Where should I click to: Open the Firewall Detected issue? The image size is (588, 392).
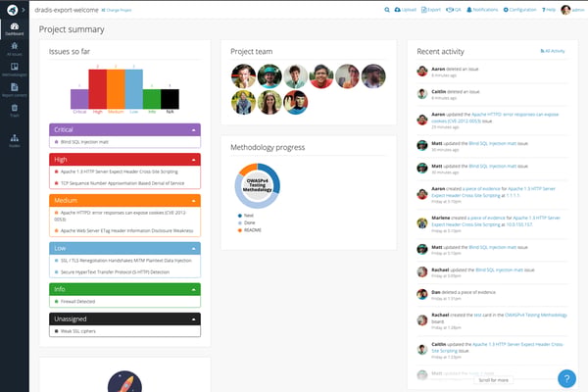(x=77, y=301)
